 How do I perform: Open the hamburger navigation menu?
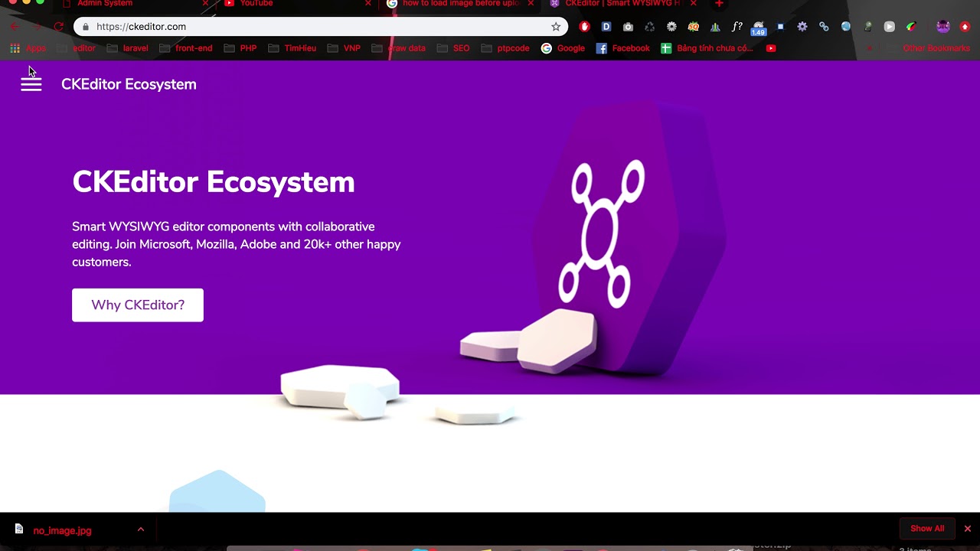pos(31,84)
